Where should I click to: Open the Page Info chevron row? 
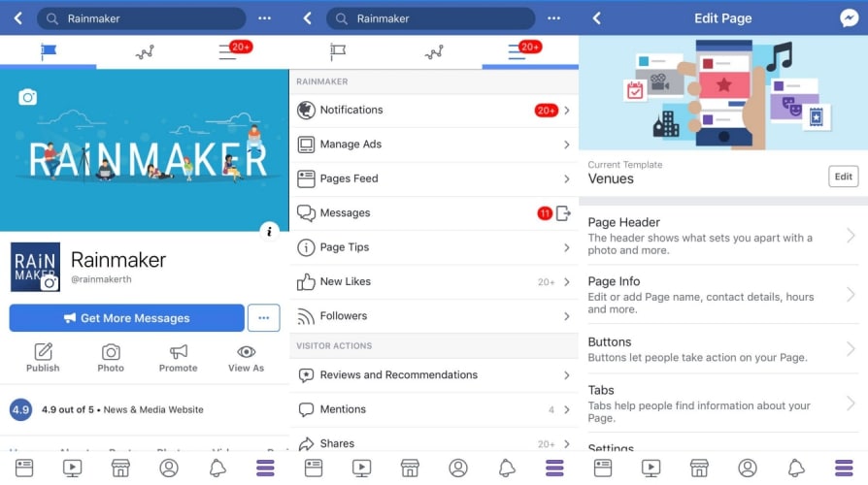point(722,295)
